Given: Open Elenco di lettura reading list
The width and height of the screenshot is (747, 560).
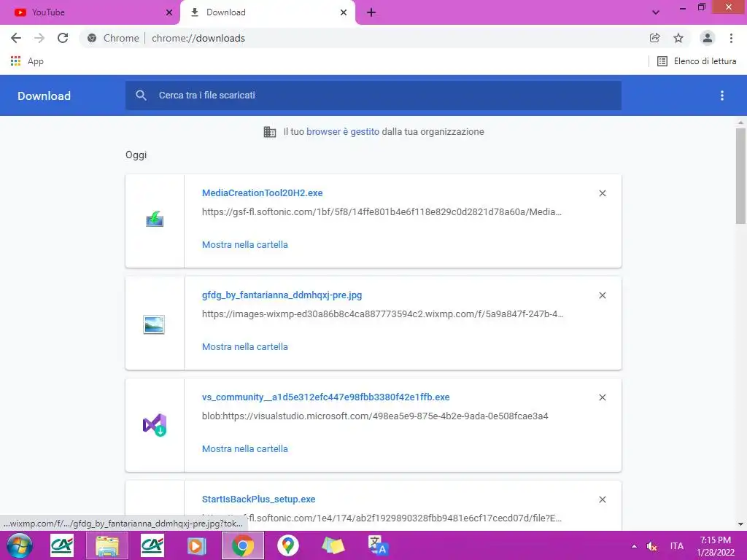Looking at the screenshot, I should click(x=697, y=61).
